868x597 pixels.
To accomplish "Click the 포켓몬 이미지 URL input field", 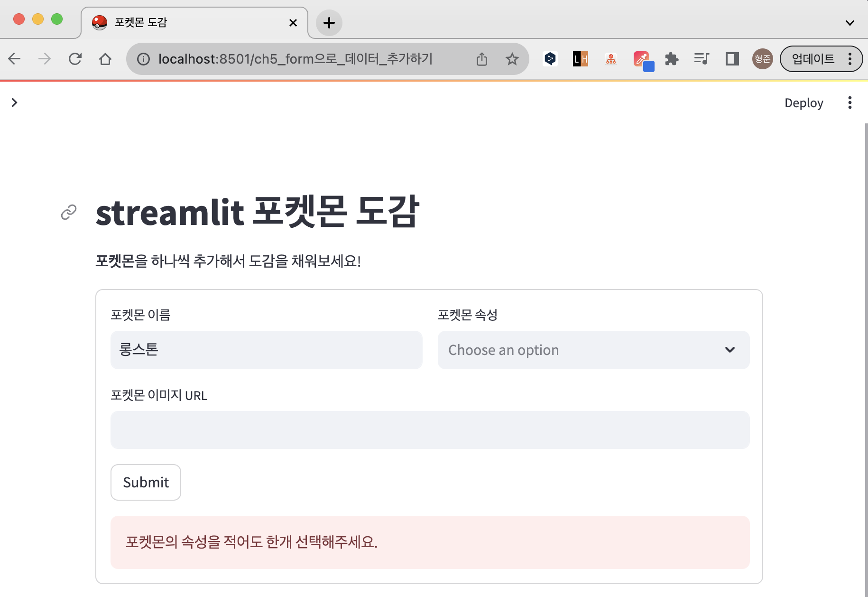I will (430, 430).
